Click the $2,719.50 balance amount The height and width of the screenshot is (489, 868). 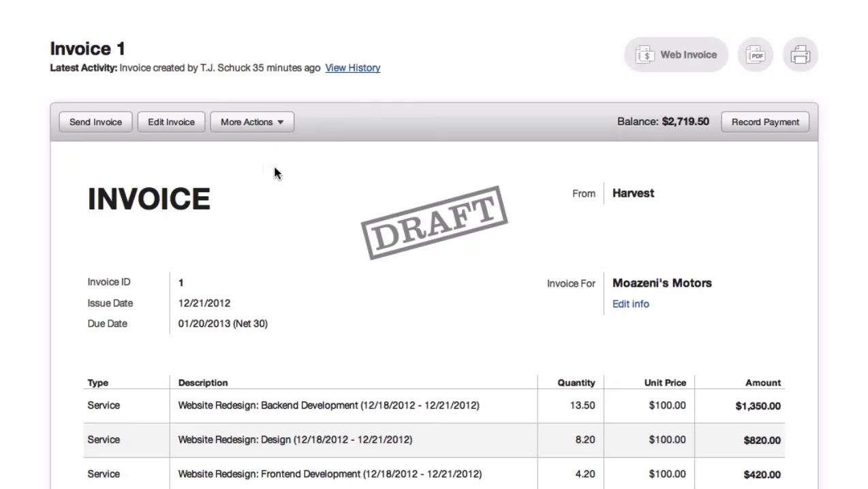pyautogui.click(x=685, y=121)
